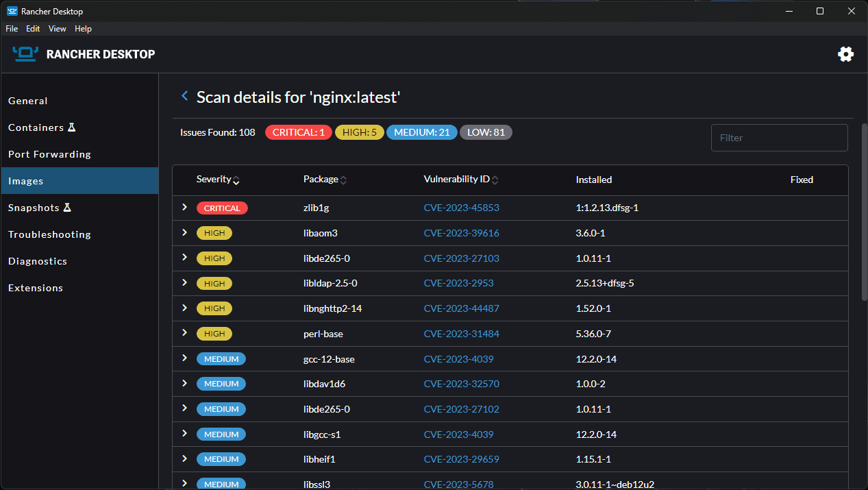Expand the libde265-0 HIGH row

pyautogui.click(x=184, y=257)
